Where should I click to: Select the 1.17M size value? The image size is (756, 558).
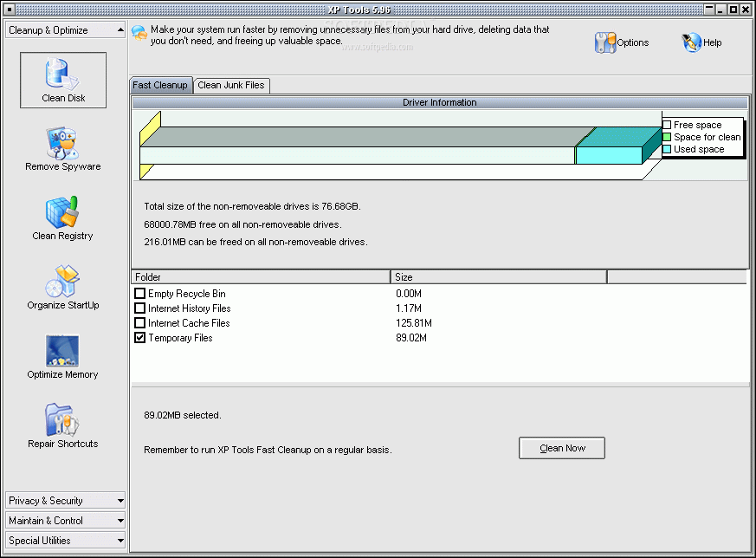click(409, 308)
